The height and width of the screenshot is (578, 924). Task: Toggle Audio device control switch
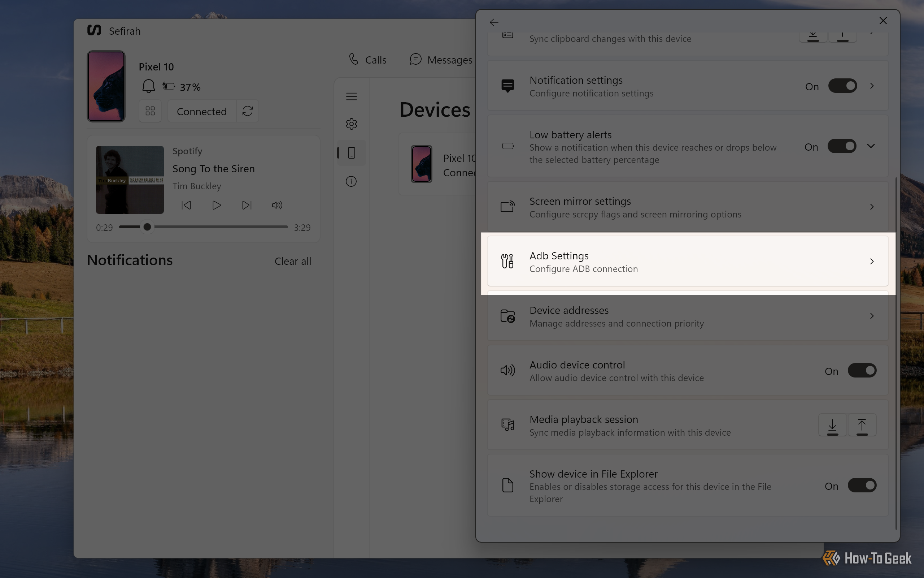862,370
